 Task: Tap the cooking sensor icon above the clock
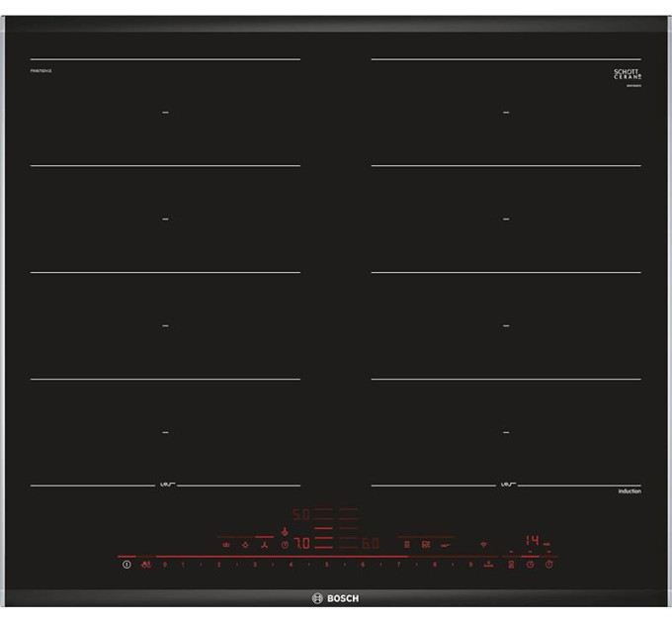click(285, 532)
